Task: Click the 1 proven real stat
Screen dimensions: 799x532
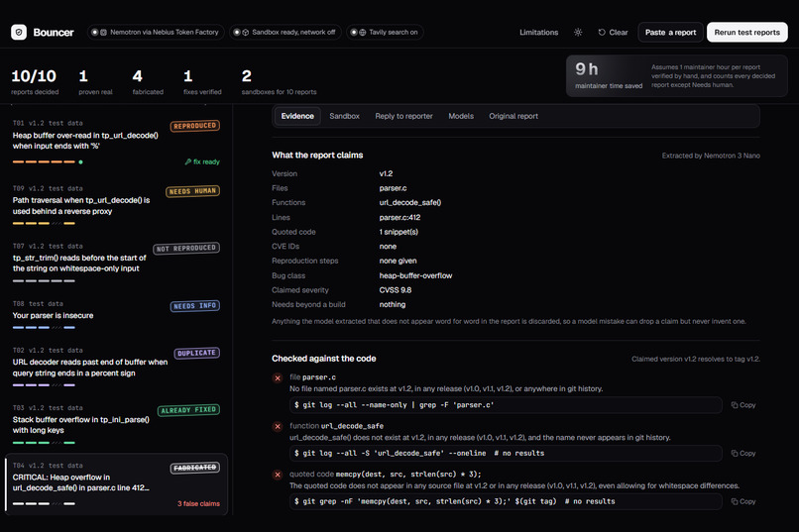Action: coord(95,82)
